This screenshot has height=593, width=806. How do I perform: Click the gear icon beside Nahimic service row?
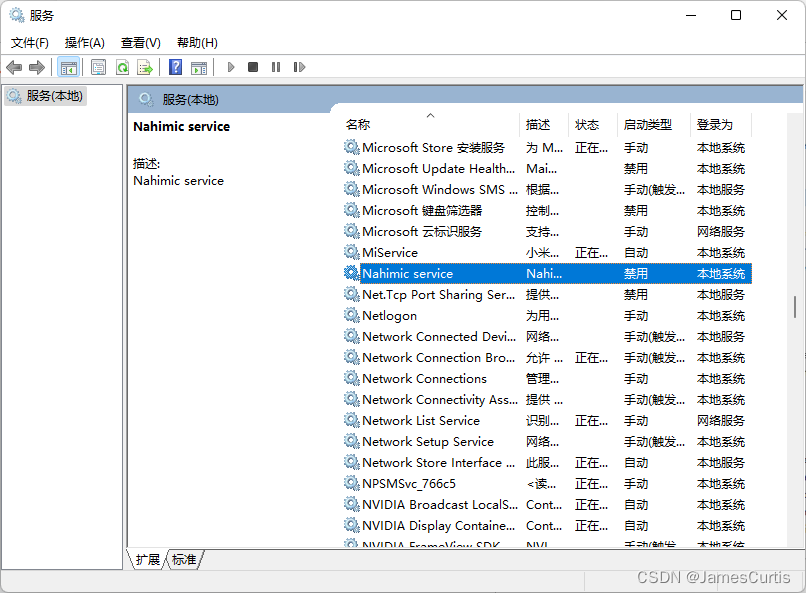[x=352, y=273]
